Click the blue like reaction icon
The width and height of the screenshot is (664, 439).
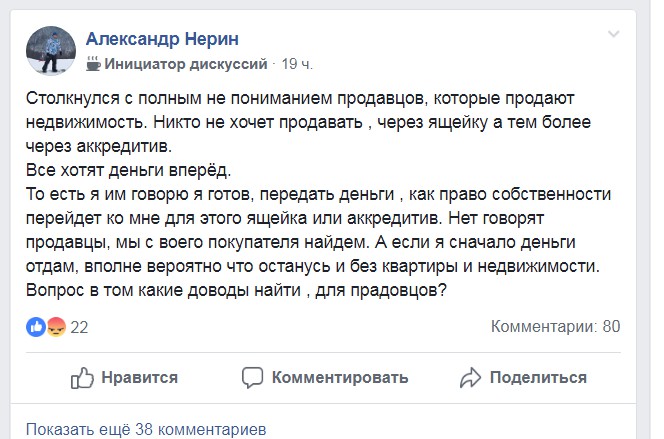pyautogui.click(x=36, y=327)
